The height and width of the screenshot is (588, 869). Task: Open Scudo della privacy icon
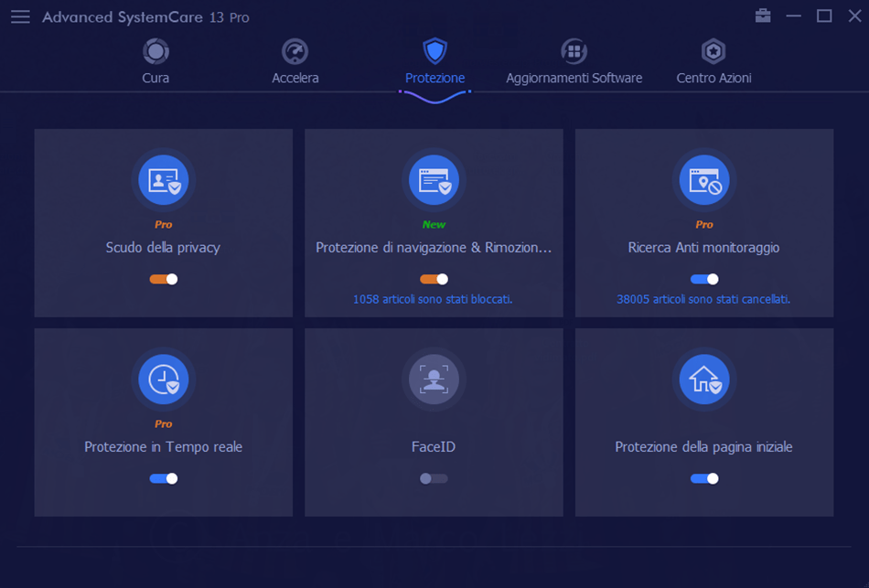pyautogui.click(x=164, y=180)
